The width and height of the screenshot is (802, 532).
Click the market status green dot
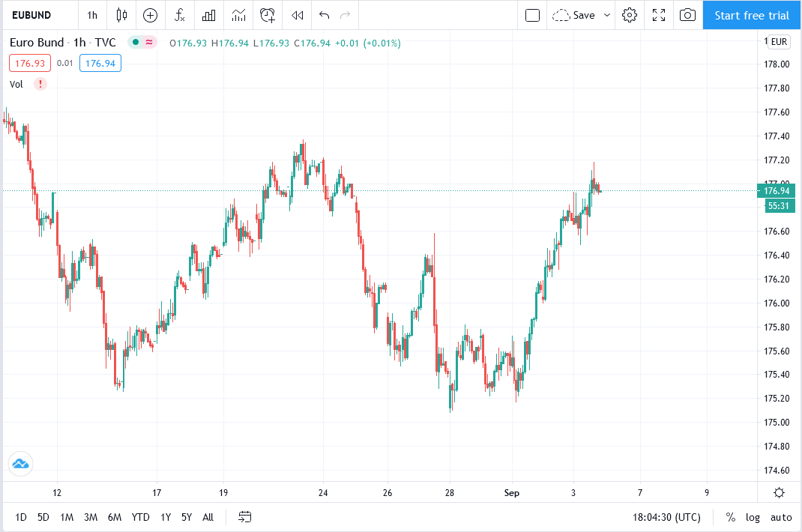coord(136,43)
